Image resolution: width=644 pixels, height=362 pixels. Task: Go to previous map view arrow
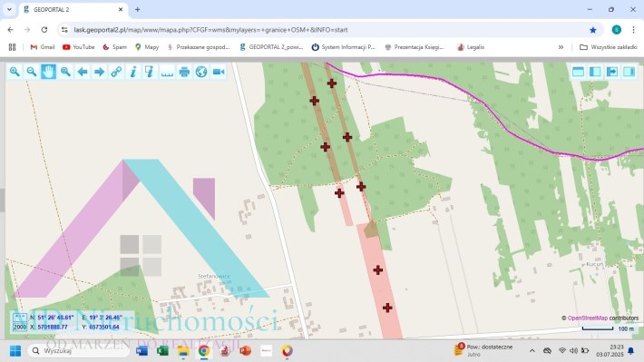[83, 72]
